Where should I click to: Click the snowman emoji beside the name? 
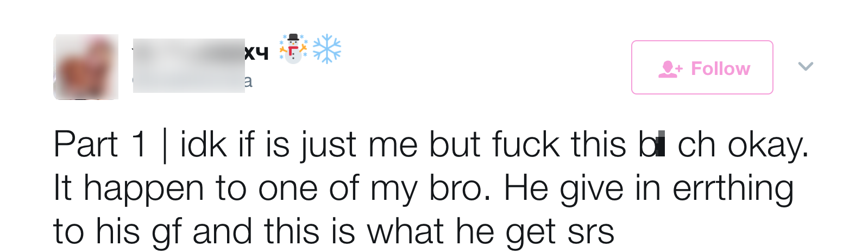[293, 49]
